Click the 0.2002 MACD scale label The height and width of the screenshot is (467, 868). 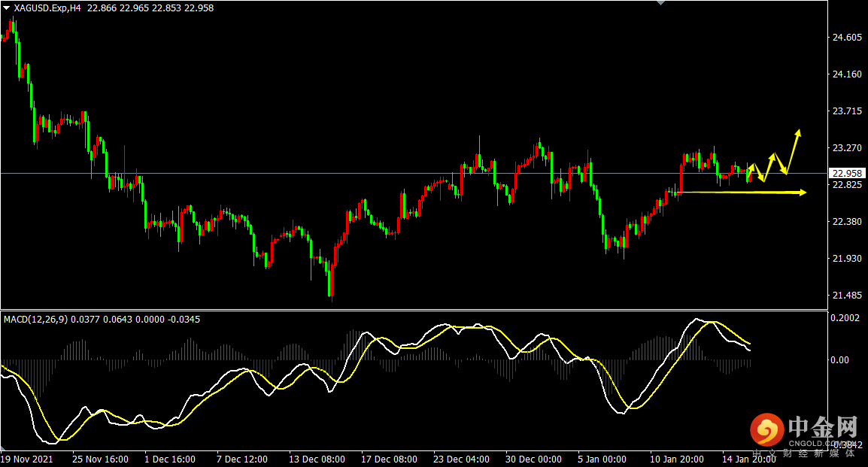click(847, 318)
